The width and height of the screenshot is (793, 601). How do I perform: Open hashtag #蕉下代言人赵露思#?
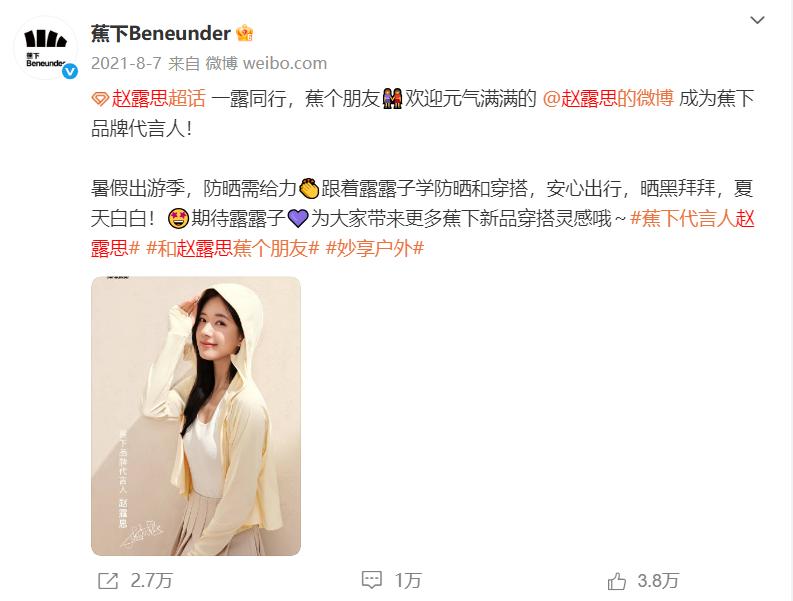[x=422, y=233]
